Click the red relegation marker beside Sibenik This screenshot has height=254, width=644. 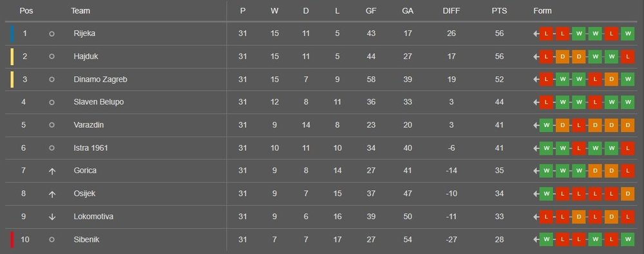tap(12, 240)
